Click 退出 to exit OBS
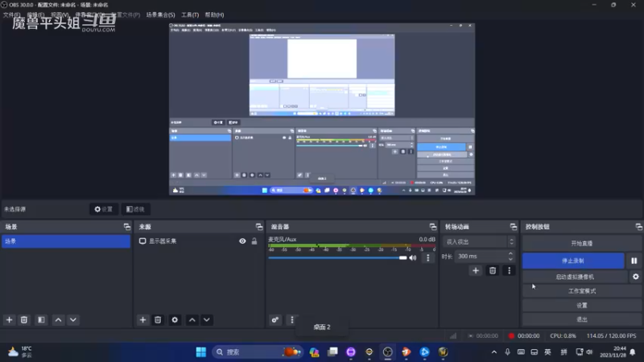The height and width of the screenshot is (362, 644). (x=581, y=319)
